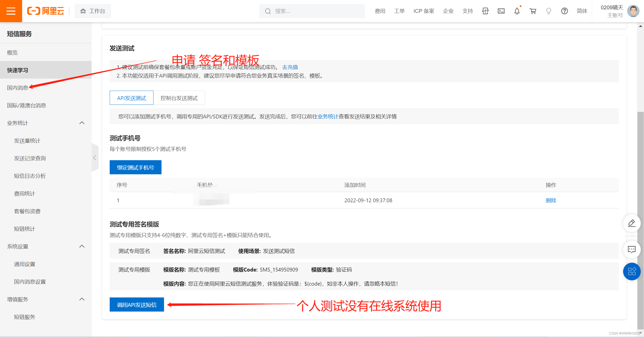Image resolution: width=644 pixels, height=337 pixels.
Task: Click the page vertical scrollbar
Action: pyautogui.click(x=640, y=221)
